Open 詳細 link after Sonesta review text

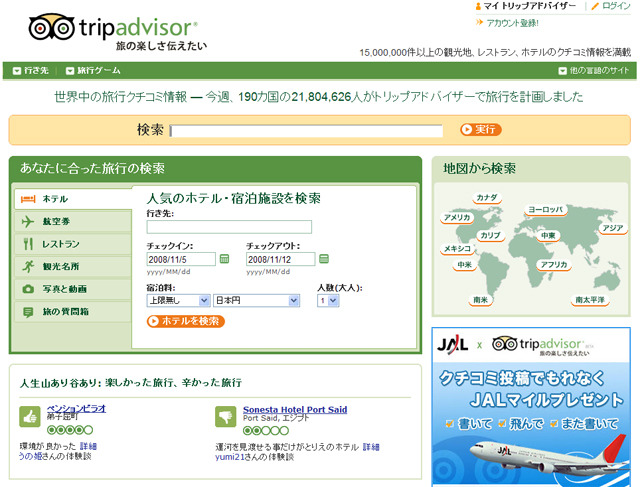(x=371, y=447)
